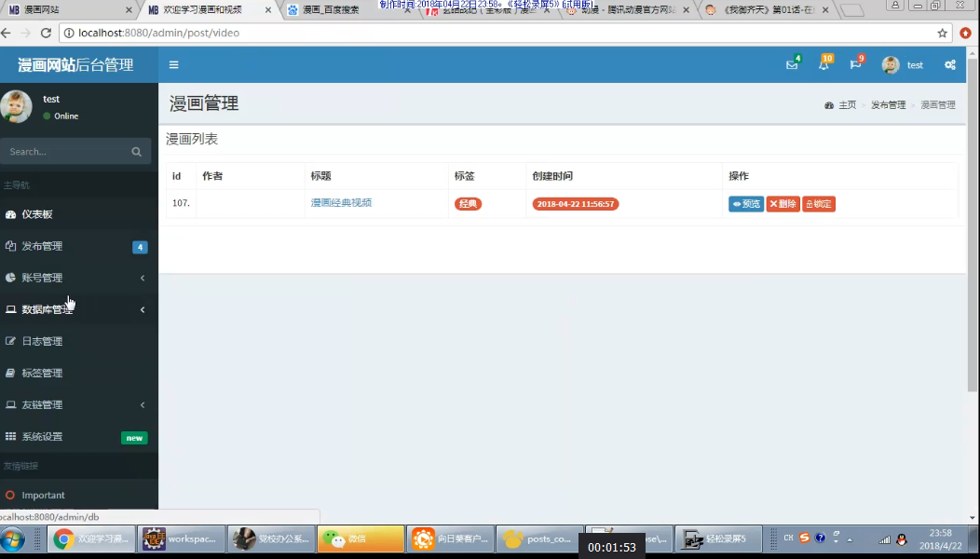Click the QQ penguin tray icon
The width and height of the screenshot is (980, 559).
[901, 539]
